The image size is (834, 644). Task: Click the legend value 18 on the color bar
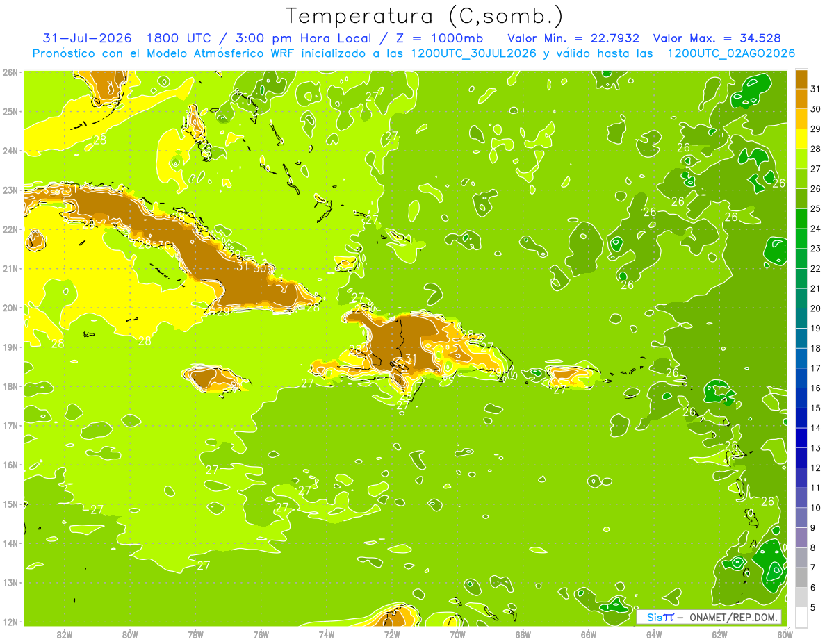(x=815, y=348)
